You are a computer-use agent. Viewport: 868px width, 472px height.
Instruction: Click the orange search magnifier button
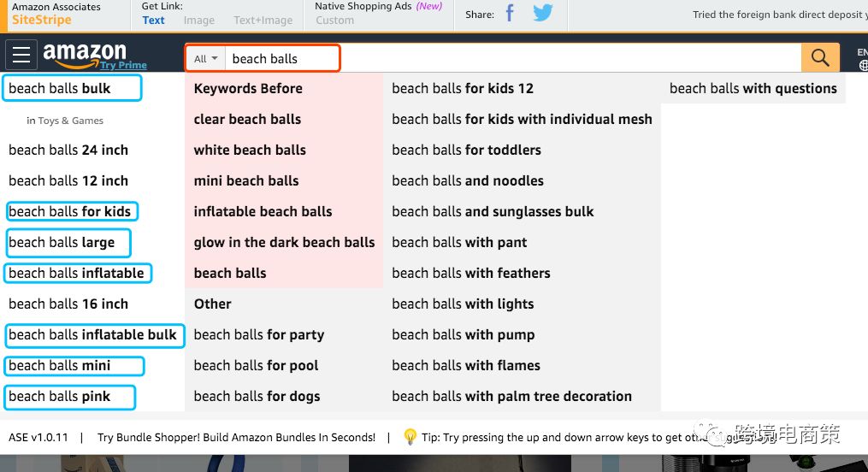click(820, 57)
